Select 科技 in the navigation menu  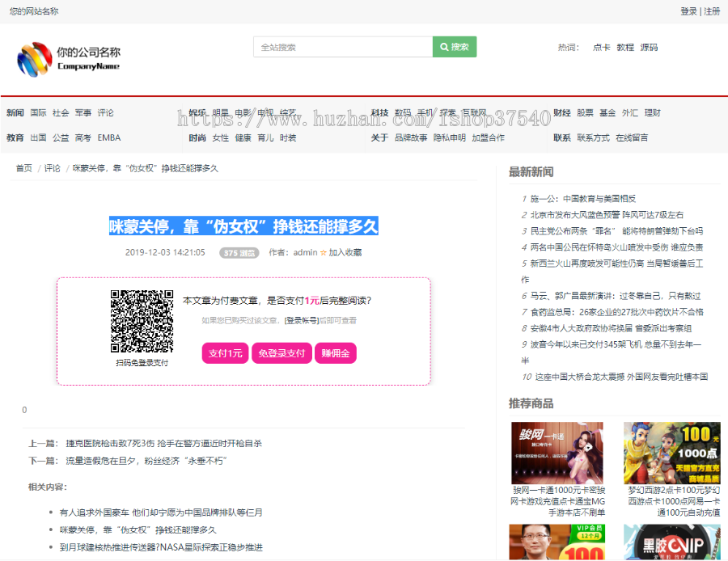coord(379,113)
